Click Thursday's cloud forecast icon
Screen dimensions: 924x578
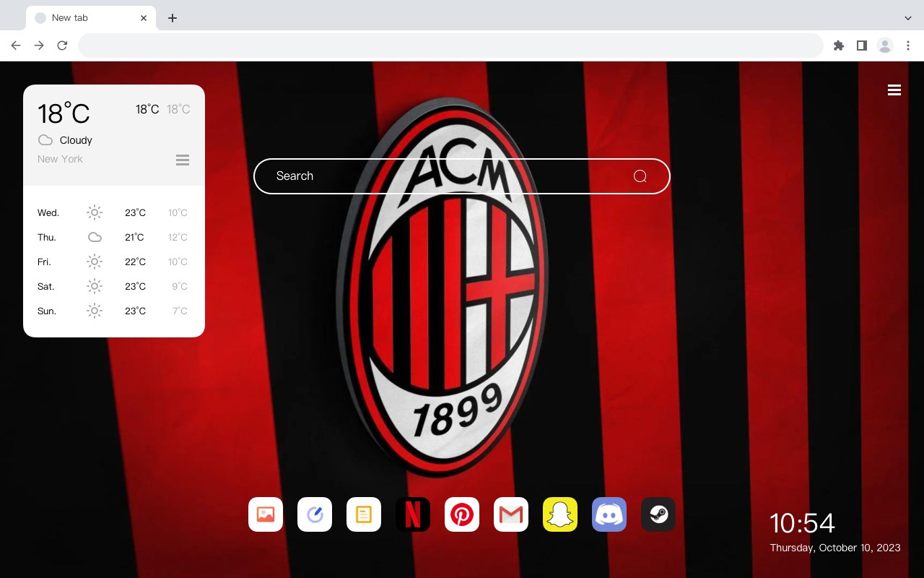(95, 237)
